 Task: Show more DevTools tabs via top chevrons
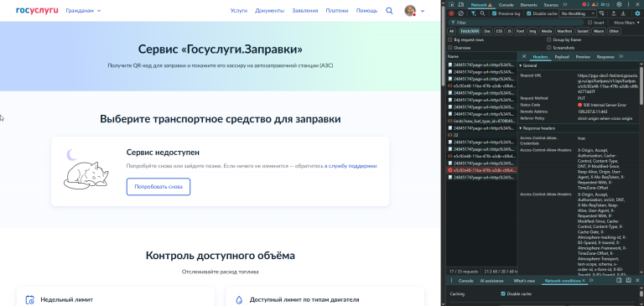pyautogui.click(x=564, y=4)
